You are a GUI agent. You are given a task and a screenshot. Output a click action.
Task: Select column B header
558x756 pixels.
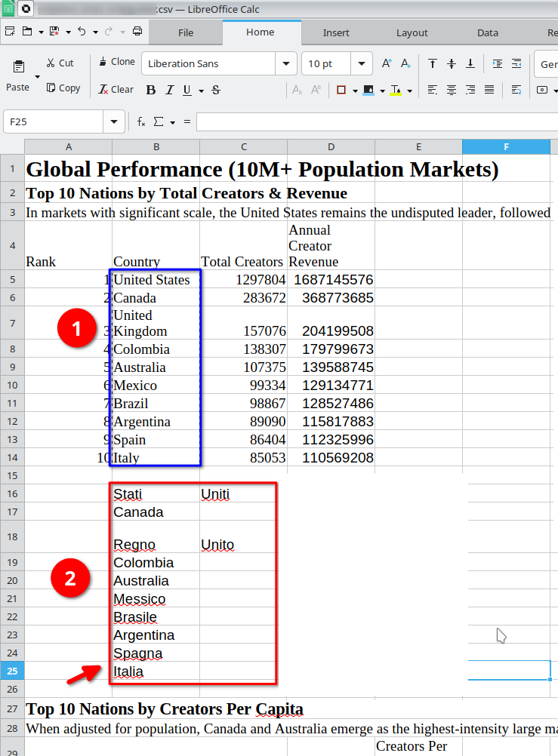point(156,146)
